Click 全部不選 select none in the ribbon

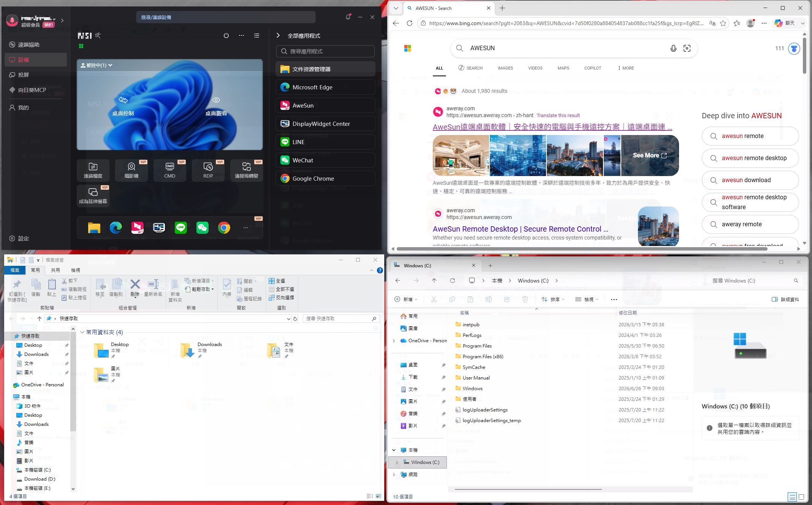pyautogui.click(x=281, y=289)
